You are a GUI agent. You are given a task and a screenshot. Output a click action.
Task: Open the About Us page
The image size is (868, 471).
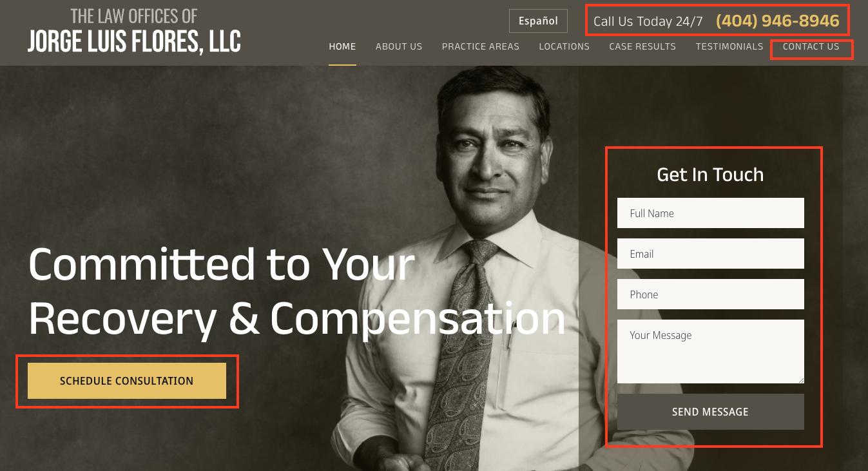pyautogui.click(x=399, y=46)
